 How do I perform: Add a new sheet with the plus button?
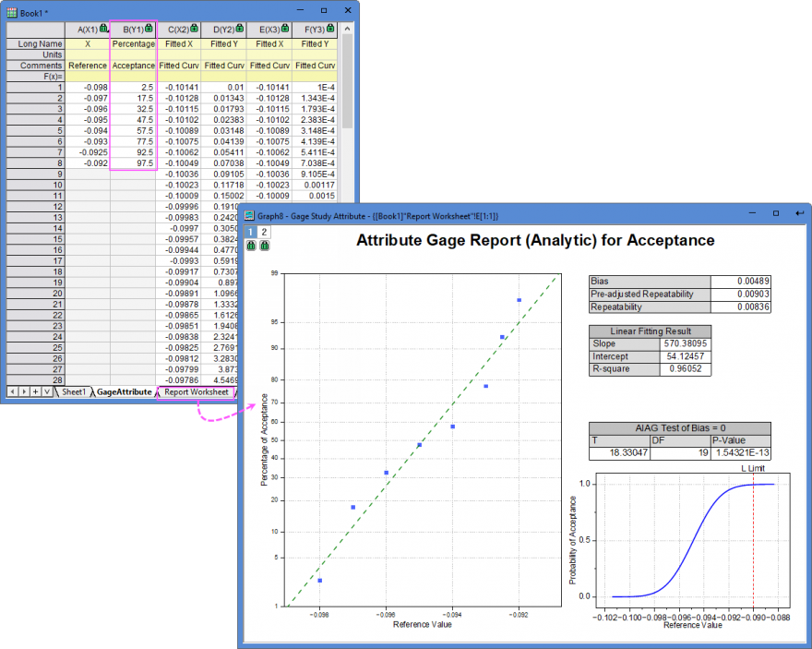pos(35,391)
